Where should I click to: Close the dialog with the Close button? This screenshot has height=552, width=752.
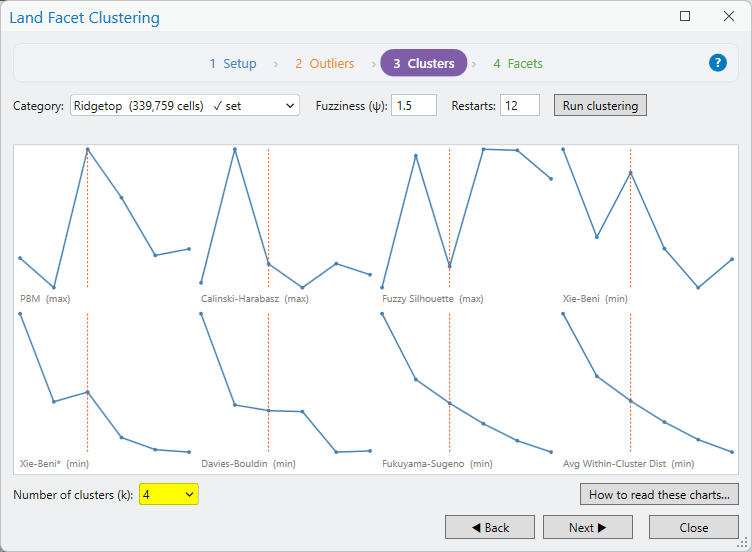click(x=693, y=528)
